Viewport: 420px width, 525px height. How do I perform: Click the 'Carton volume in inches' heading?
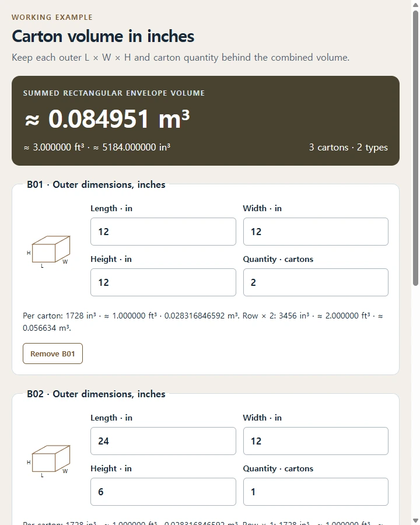(x=103, y=36)
